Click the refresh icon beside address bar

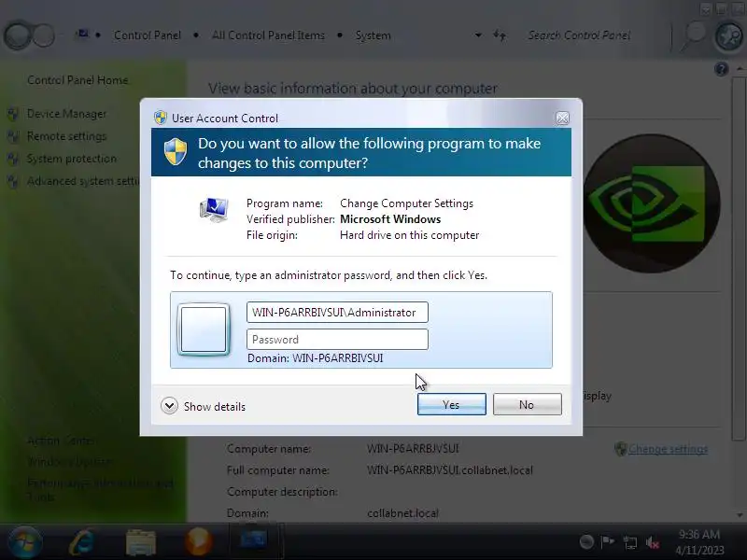tap(500, 35)
